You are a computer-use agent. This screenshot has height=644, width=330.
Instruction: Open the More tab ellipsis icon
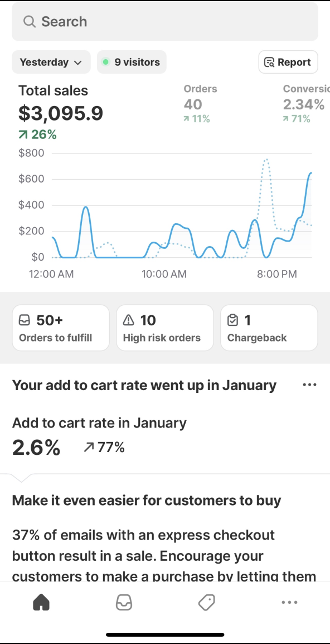pos(289,603)
